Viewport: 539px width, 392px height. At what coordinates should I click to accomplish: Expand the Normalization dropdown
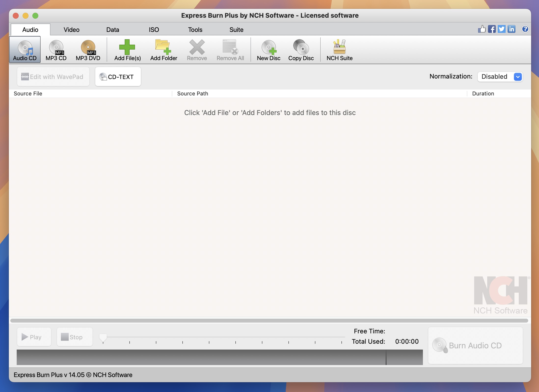coord(500,77)
